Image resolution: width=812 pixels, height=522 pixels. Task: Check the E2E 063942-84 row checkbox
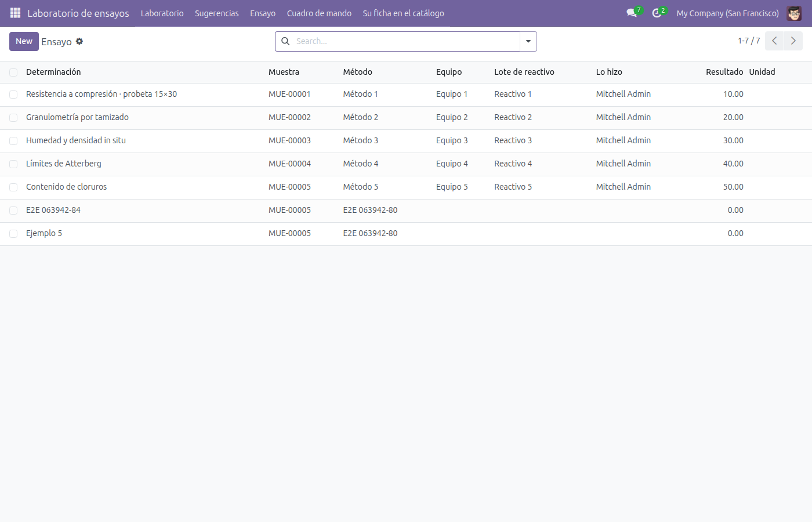coord(13,211)
